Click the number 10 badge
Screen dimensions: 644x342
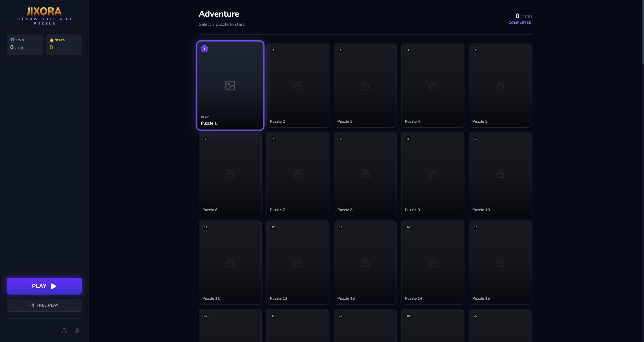point(476,139)
